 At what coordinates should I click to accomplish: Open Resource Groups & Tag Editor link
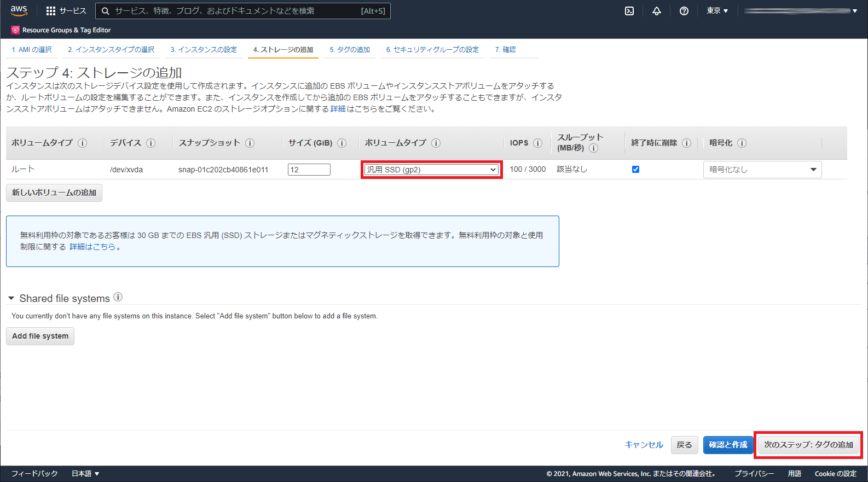[x=66, y=30]
